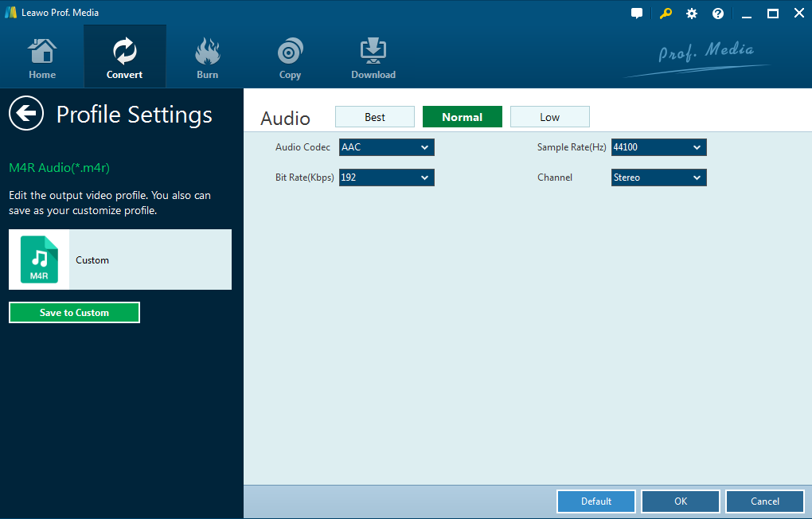Click the back arrow in Profile Settings
The width and height of the screenshot is (812, 519).
coord(26,114)
